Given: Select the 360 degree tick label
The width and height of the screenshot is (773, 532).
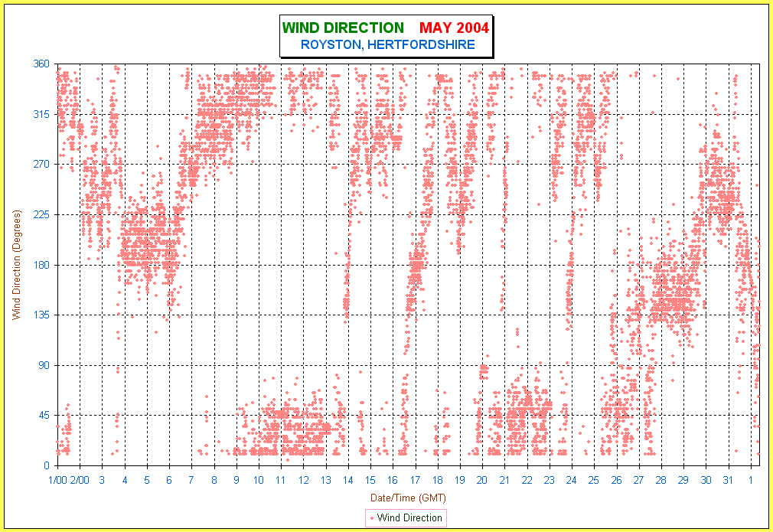Looking at the screenshot, I should pyautogui.click(x=41, y=64).
